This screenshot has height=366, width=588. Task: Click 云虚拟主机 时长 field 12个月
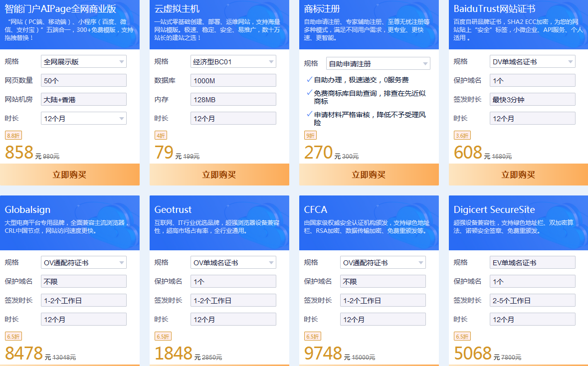233,119
